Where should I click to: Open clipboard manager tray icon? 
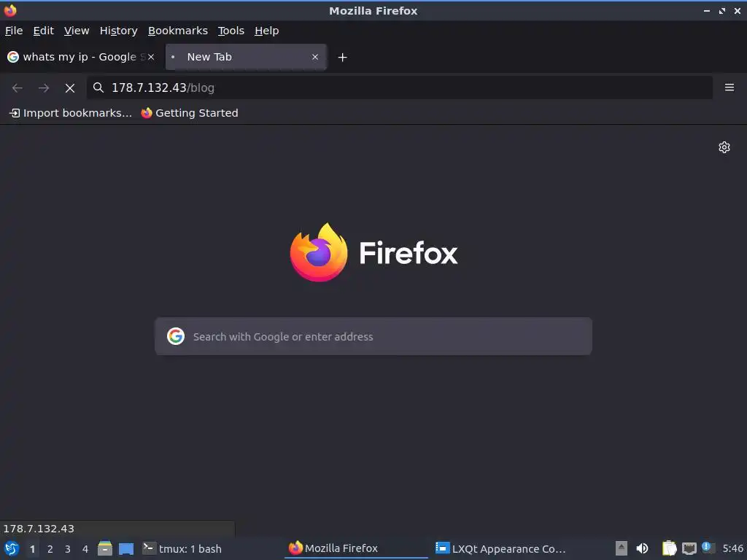coord(669,548)
